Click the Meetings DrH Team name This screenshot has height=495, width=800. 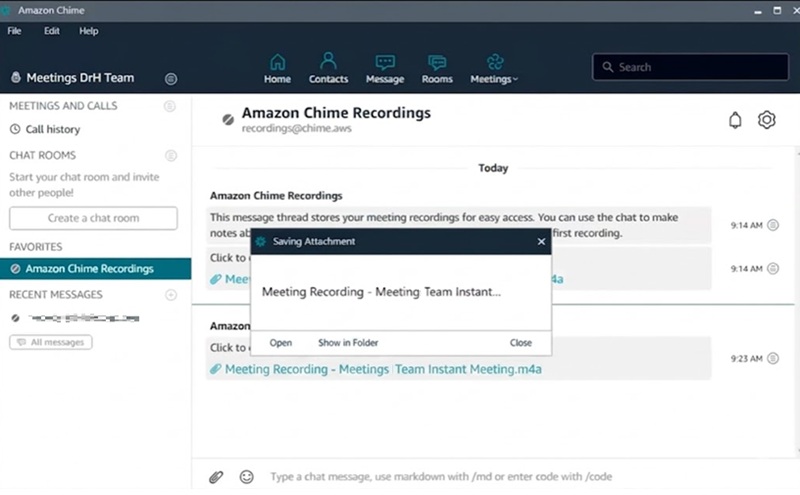(x=80, y=78)
